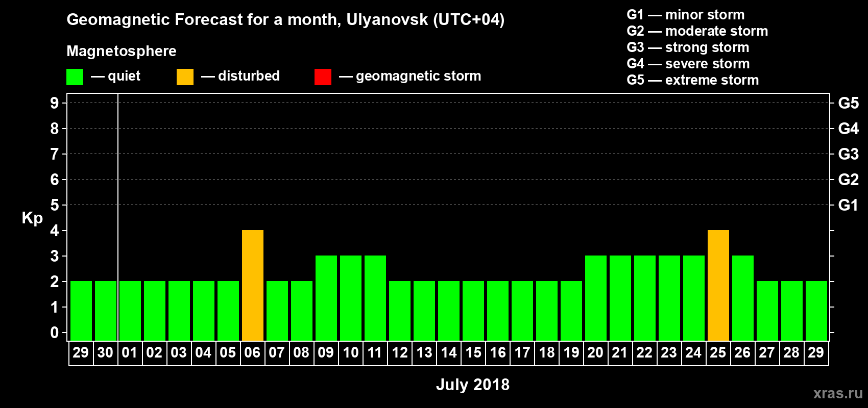
Task: Click 'G5 — extreme storm' legend line
Action: pyautogui.click(x=693, y=80)
